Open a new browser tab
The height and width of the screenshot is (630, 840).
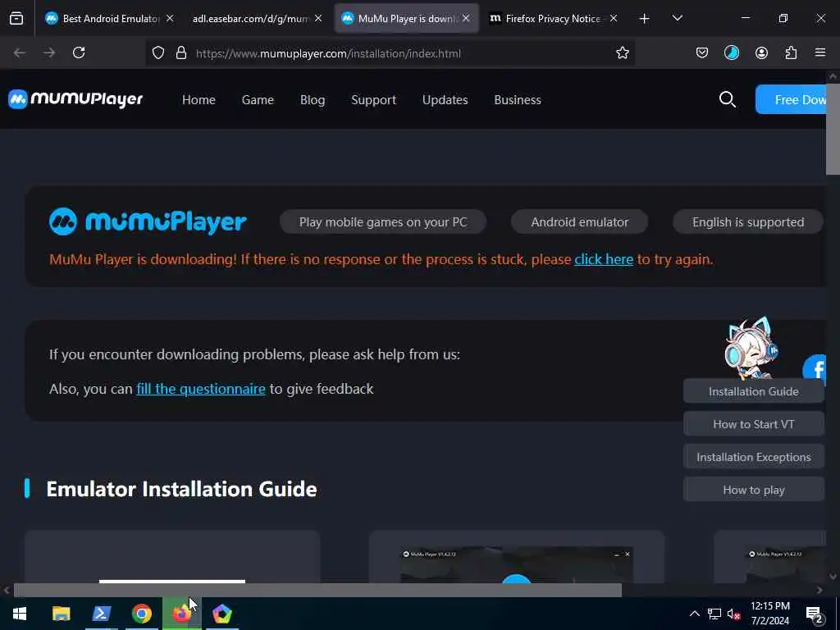click(x=645, y=19)
